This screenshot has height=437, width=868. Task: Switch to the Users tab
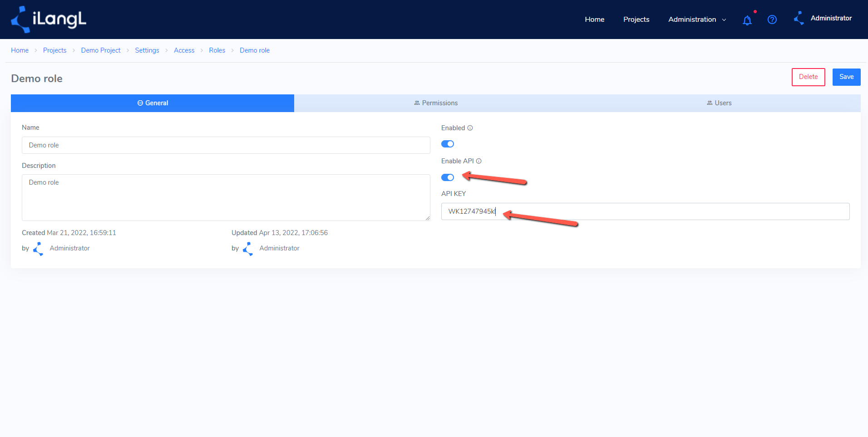tap(719, 103)
